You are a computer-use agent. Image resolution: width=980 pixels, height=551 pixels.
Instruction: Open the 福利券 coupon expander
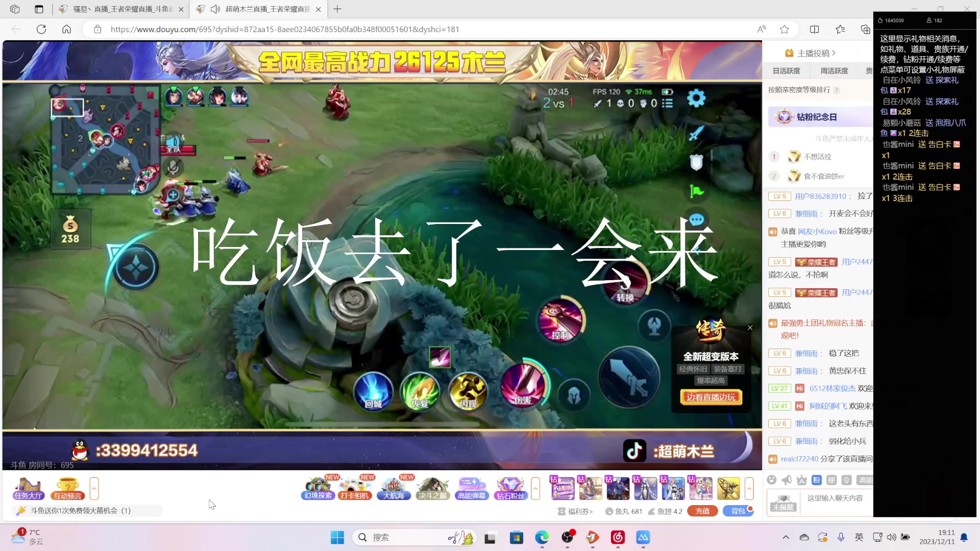point(575,511)
